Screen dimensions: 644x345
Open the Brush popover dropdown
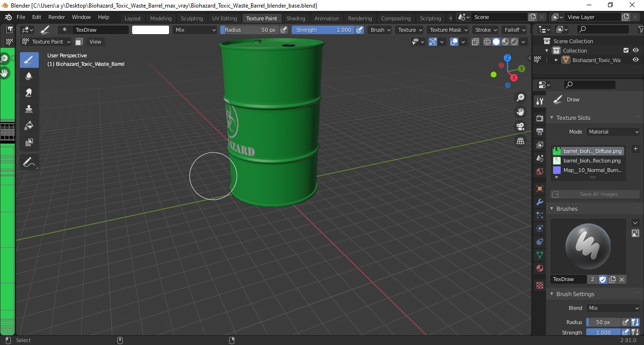coord(380,30)
